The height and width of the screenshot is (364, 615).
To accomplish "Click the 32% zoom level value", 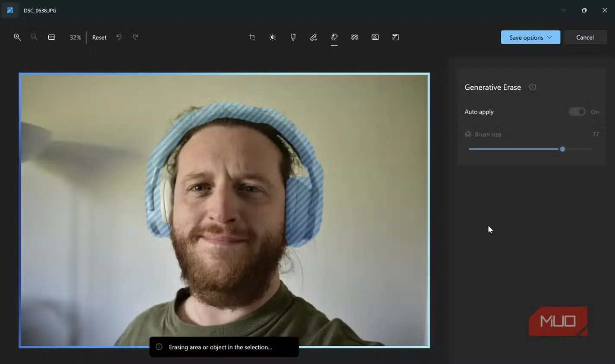I will tap(75, 38).
